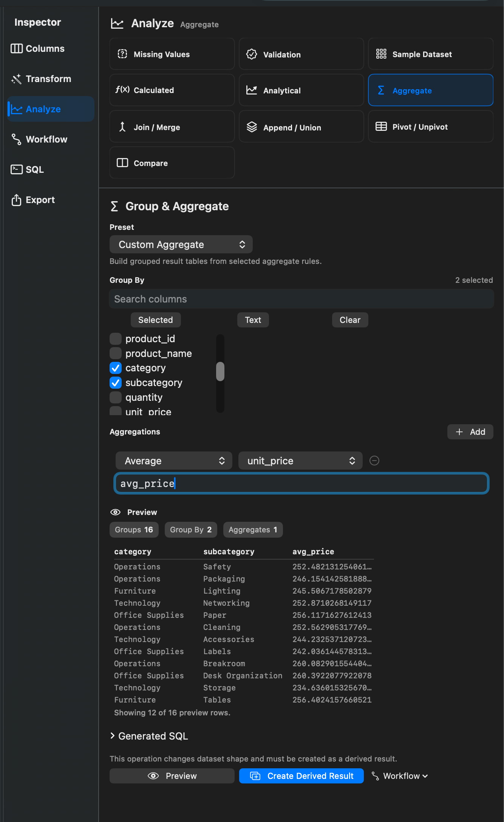Screen dimensions: 504x822
Task: Click the Group By 2 badge
Action: [191, 530]
